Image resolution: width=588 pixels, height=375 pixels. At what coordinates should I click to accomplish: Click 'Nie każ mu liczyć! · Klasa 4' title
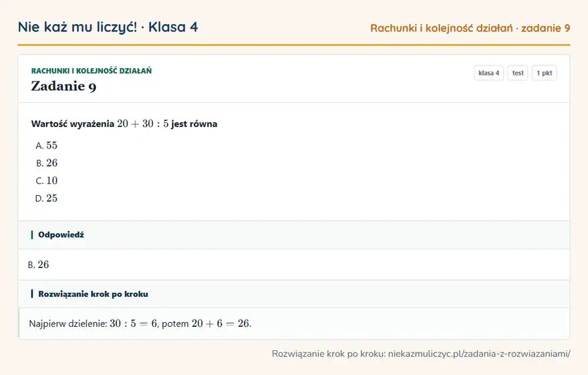(108, 27)
